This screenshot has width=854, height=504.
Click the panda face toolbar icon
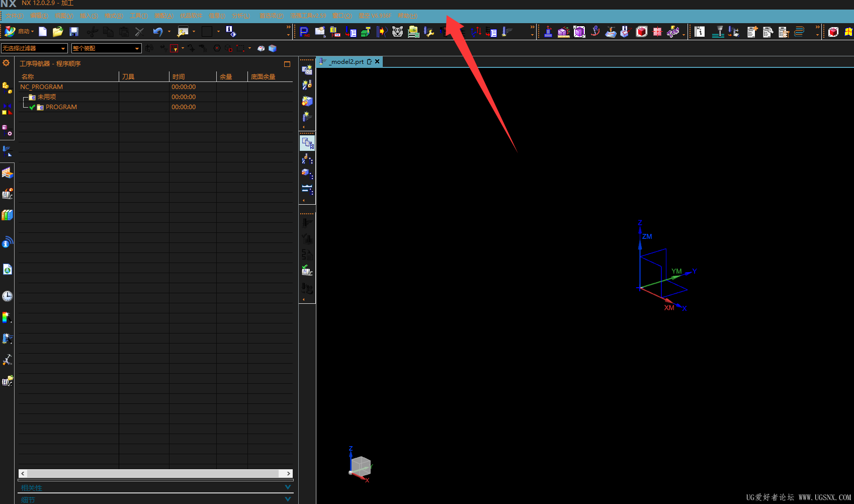pyautogui.click(x=397, y=32)
